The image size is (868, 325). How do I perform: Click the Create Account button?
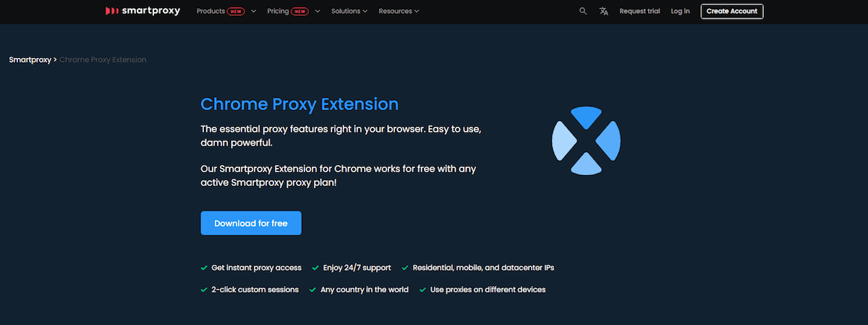point(732,11)
